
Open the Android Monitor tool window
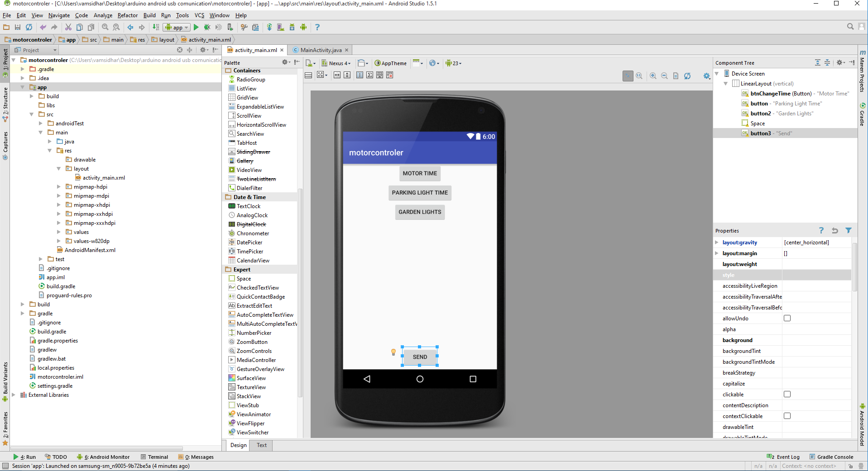pyautogui.click(x=103, y=457)
